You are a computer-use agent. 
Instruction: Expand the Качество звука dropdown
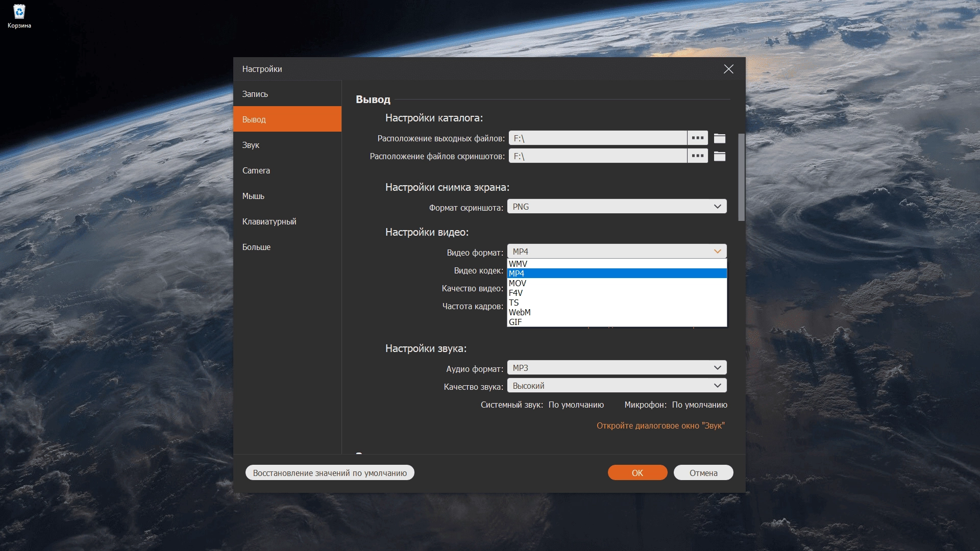coord(617,386)
